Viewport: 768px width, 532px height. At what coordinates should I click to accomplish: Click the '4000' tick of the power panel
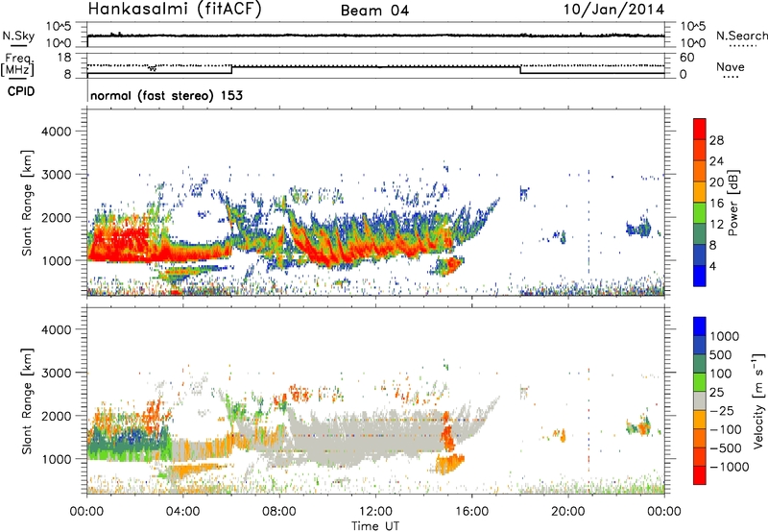[56, 132]
